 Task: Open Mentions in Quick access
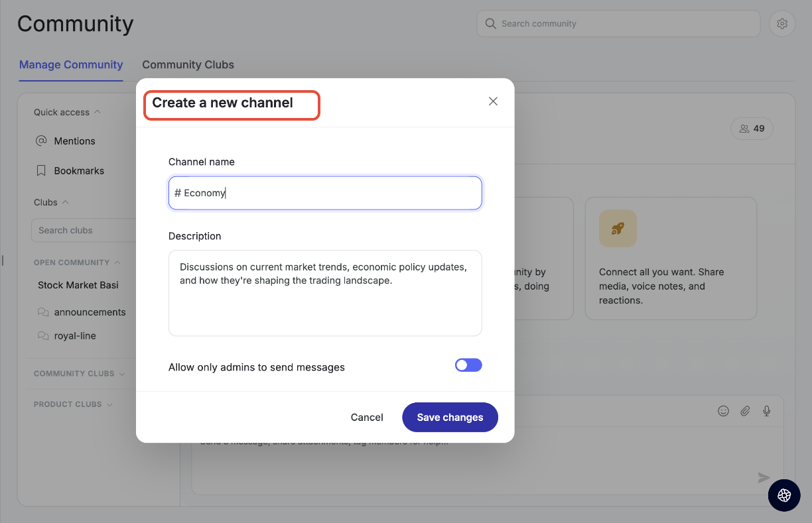click(74, 141)
